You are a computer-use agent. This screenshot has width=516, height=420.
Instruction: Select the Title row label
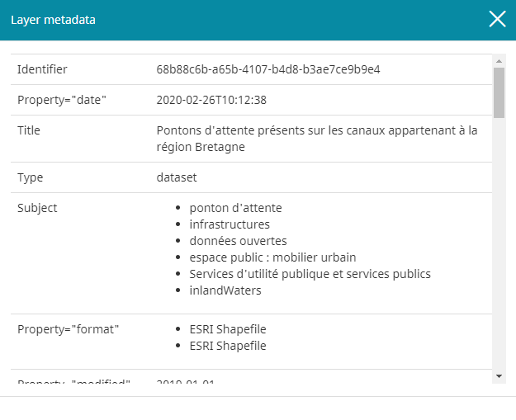click(29, 130)
